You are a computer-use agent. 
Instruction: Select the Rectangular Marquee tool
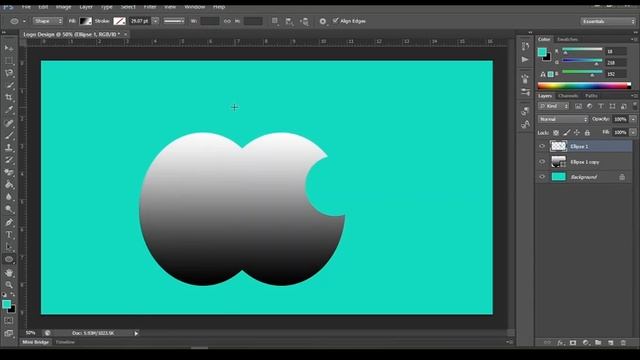9,61
